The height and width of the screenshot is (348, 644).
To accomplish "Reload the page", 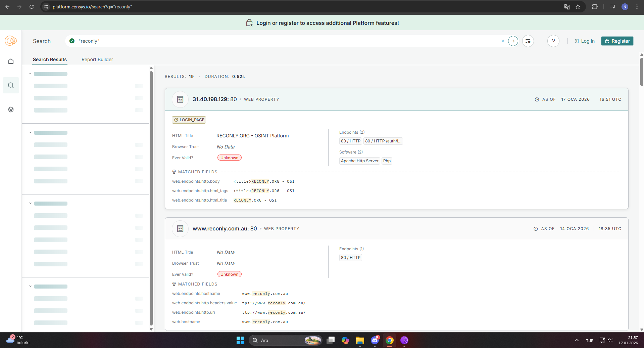I will tap(32, 7).
